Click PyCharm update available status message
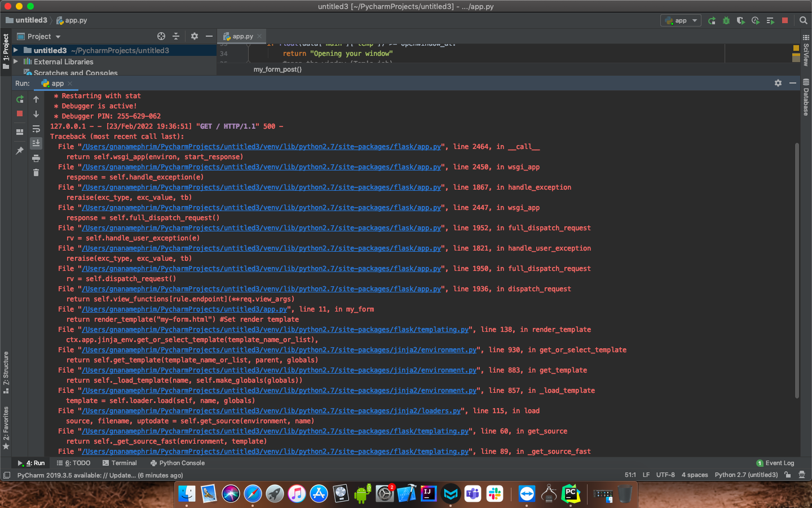 (100, 475)
